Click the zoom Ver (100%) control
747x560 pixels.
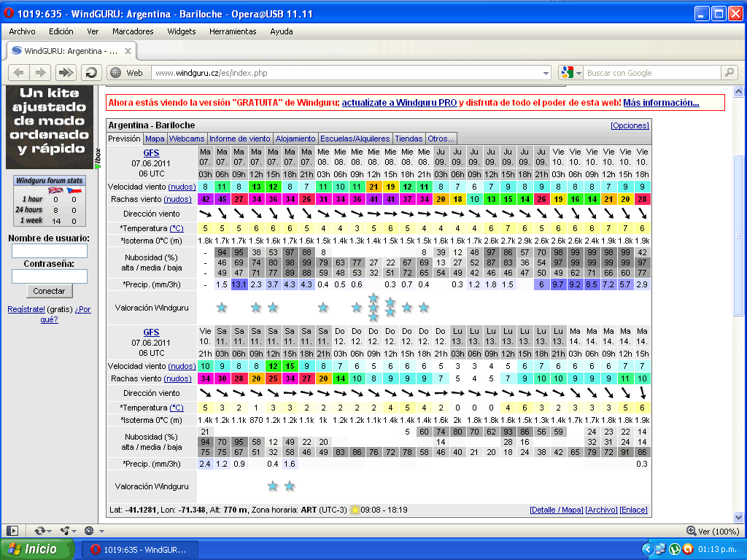point(713,531)
